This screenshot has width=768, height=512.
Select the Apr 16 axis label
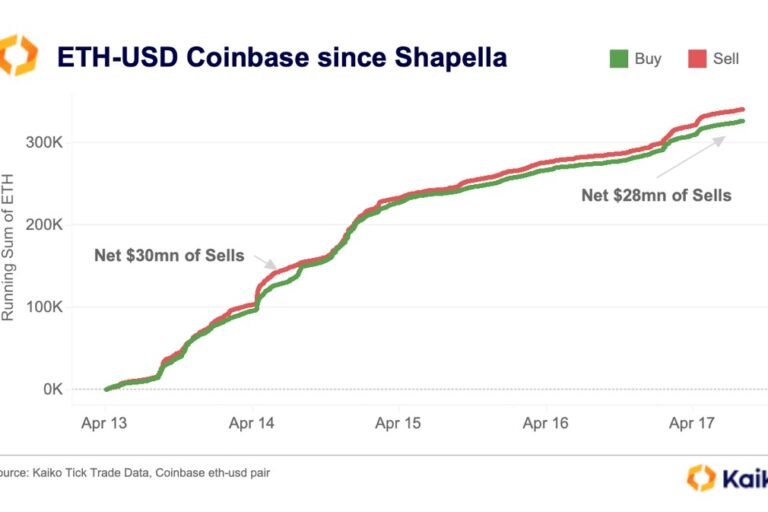(545, 423)
